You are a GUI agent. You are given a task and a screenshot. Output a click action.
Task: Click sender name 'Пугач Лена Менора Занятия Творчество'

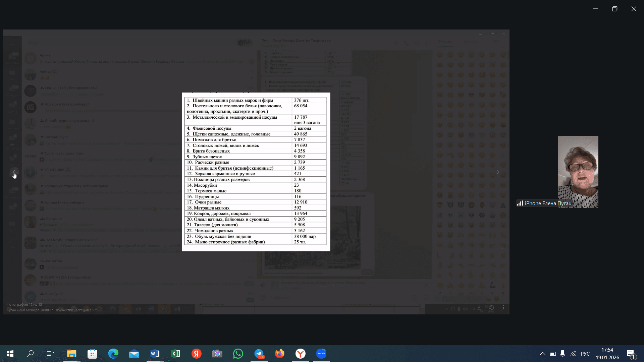pos(40,310)
